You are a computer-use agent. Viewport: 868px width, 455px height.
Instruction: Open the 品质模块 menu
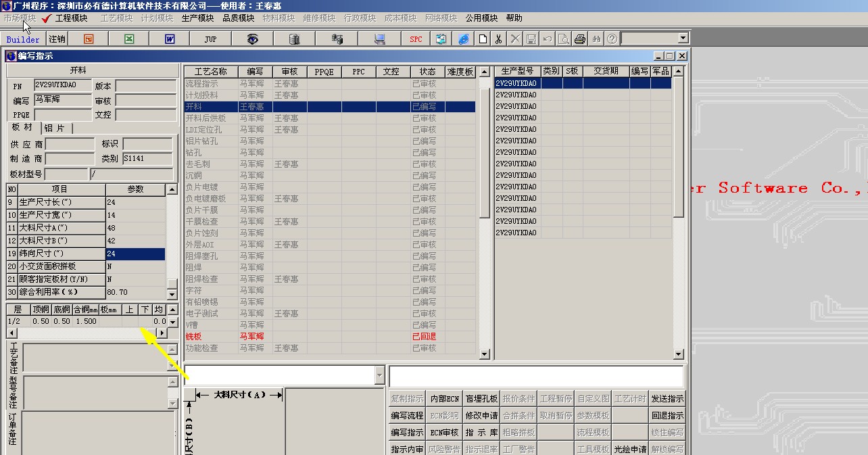click(x=238, y=18)
